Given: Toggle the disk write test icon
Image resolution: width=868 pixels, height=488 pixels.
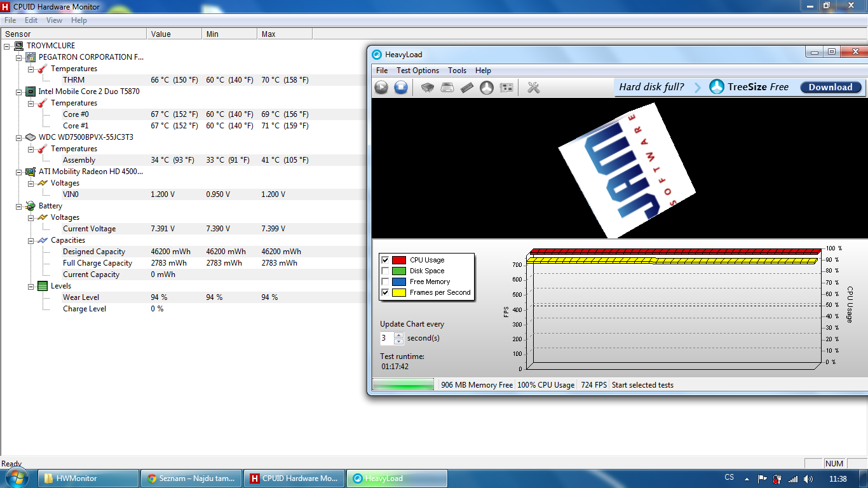Looking at the screenshot, I should [x=447, y=88].
